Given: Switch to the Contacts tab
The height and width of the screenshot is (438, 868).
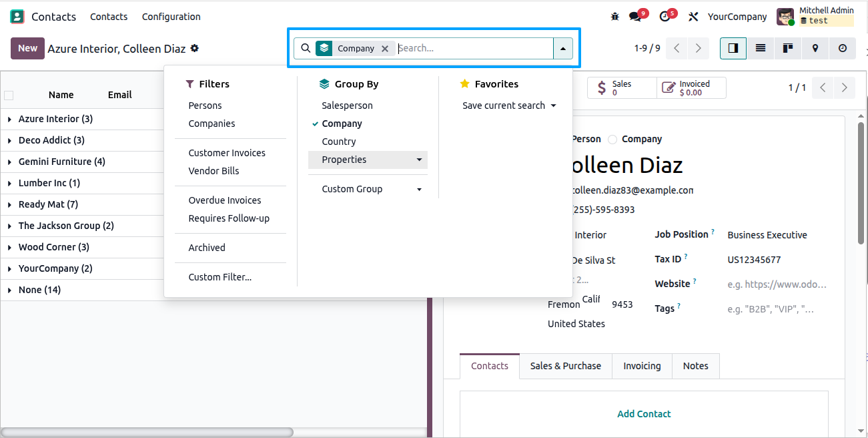Looking at the screenshot, I should pyautogui.click(x=490, y=366).
